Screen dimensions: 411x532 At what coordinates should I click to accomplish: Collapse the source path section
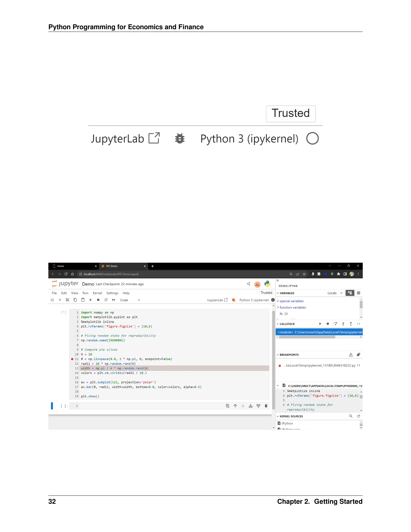tap(278, 386)
